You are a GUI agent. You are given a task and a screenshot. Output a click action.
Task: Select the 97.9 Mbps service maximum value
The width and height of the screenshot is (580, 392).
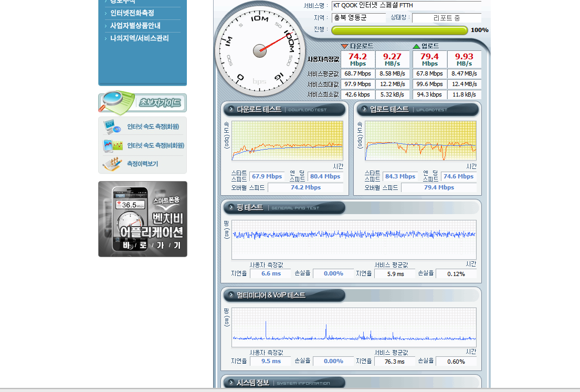(357, 84)
